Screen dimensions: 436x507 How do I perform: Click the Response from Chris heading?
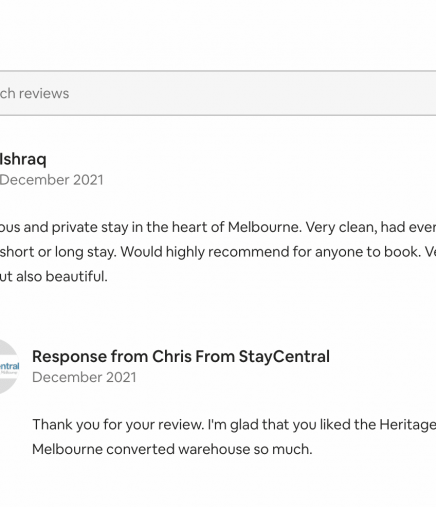(181, 356)
